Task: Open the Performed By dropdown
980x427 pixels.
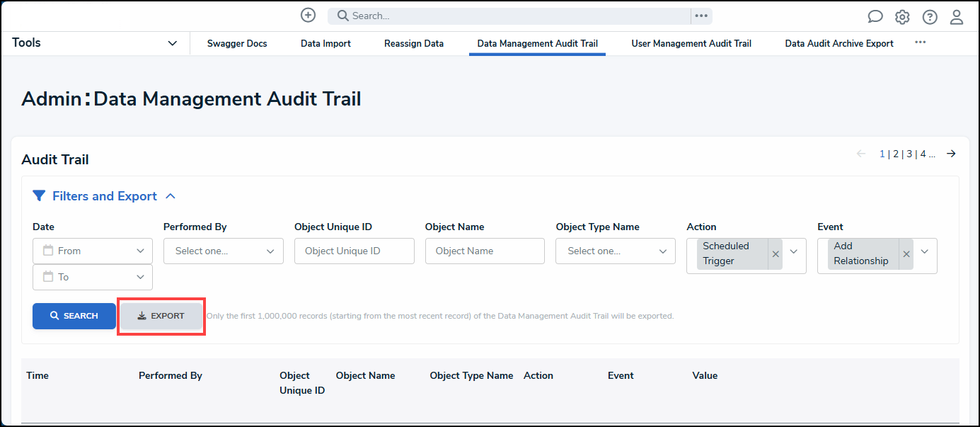Action: click(x=224, y=251)
